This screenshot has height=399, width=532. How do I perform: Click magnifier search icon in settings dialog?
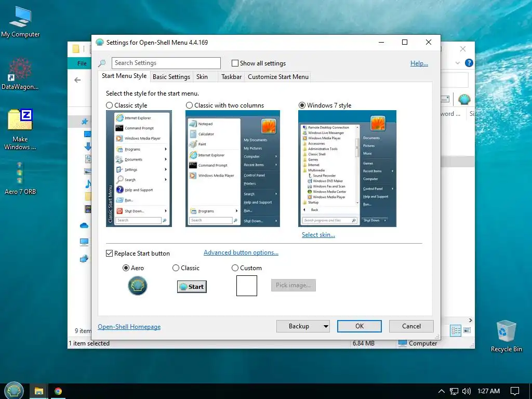point(102,63)
